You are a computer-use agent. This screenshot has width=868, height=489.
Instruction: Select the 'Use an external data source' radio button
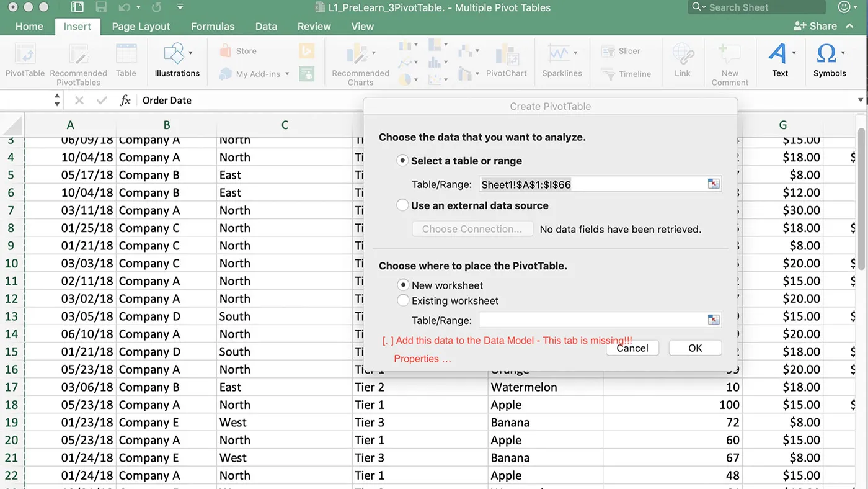403,205
